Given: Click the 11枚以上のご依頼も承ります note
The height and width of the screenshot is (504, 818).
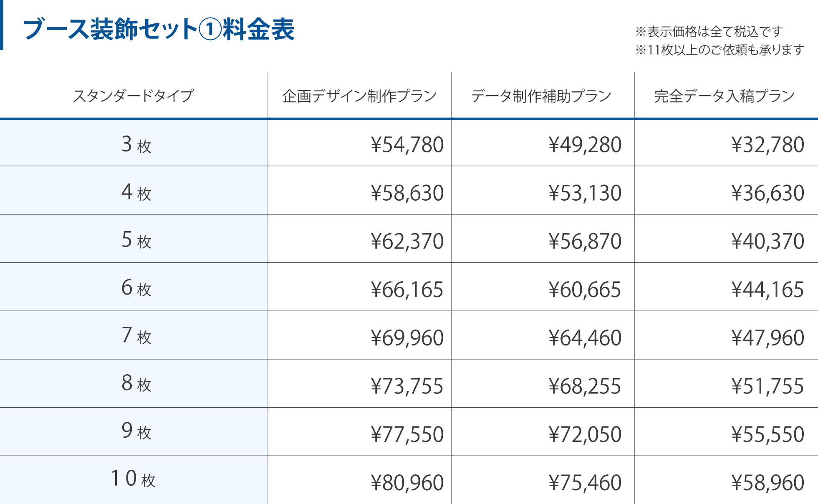Looking at the screenshot, I should 720,50.
